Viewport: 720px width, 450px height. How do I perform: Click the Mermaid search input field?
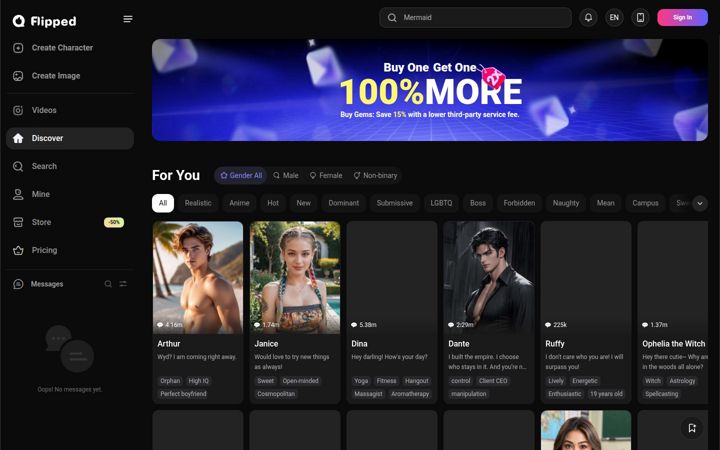[x=475, y=17]
